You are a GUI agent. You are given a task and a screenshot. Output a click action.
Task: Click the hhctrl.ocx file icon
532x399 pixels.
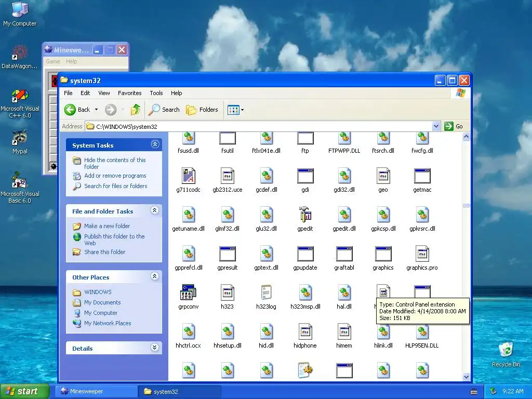pyautogui.click(x=188, y=331)
